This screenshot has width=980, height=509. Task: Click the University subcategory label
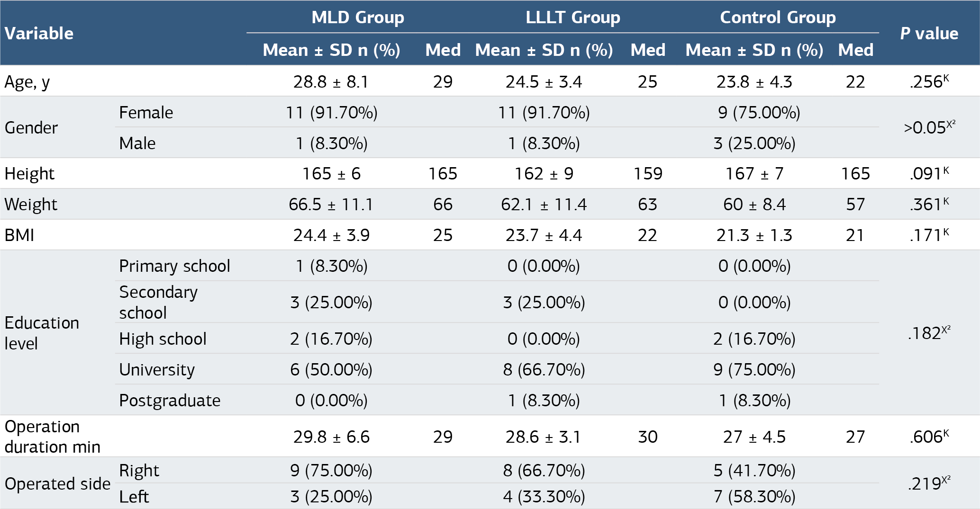(x=157, y=370)
